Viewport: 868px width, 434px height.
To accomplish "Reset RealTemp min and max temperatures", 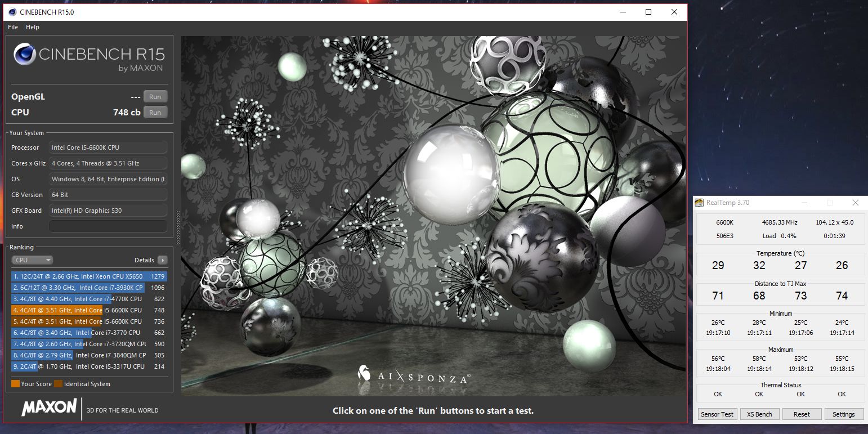I will pyautogui.click(x=802, y=414).
